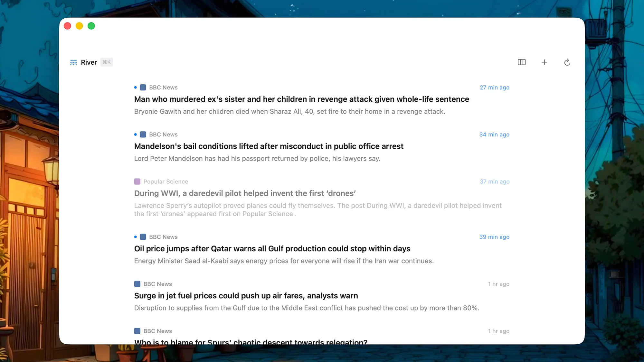Refresh the feed with the reload icon
Viewport: 644px width, 362px height.
567,62
